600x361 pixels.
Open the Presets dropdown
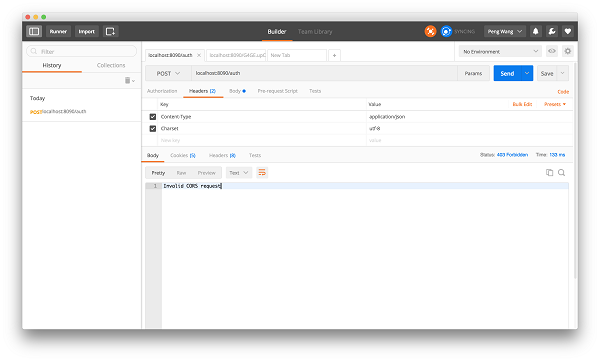[x=555, y=104]
